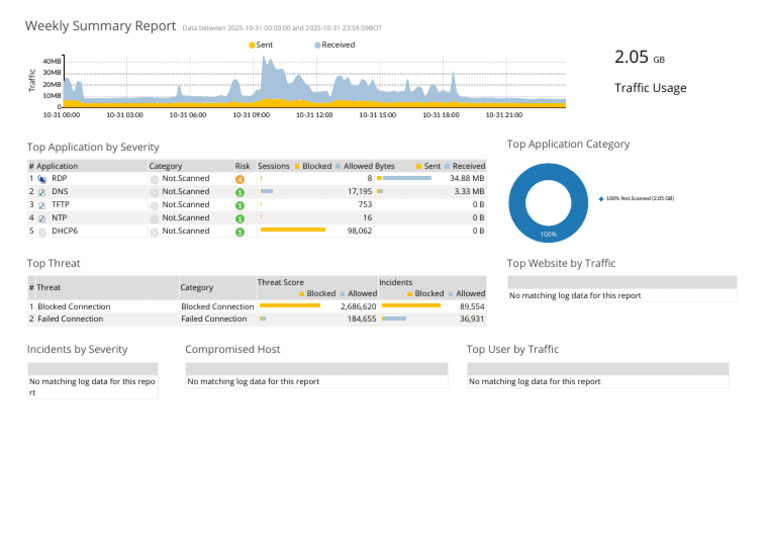The height and width of the screenshot is (543, 768).
Task: Click the Failed Connection incidents bar
Action: tap(394, 319)
